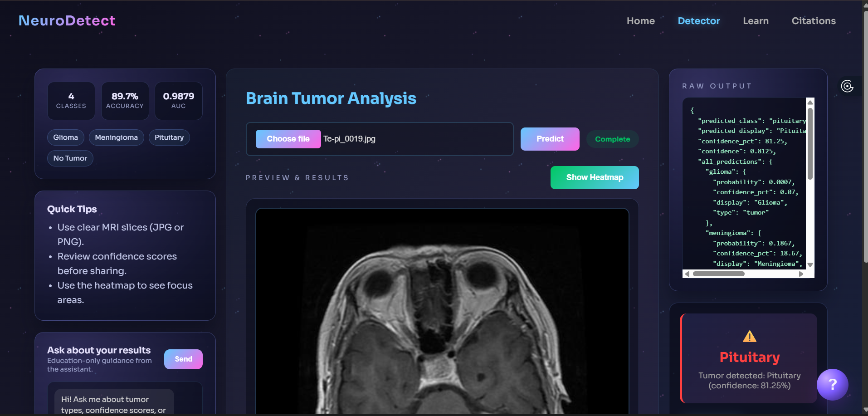Click the 4 classes stat card
868x416 pixels.
click(71, 101)
